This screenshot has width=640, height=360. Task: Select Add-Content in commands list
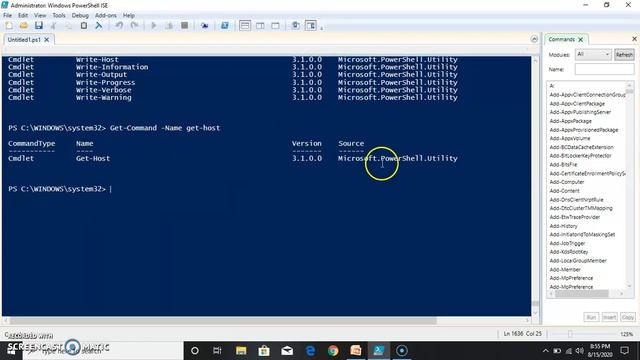pos(564,191)
